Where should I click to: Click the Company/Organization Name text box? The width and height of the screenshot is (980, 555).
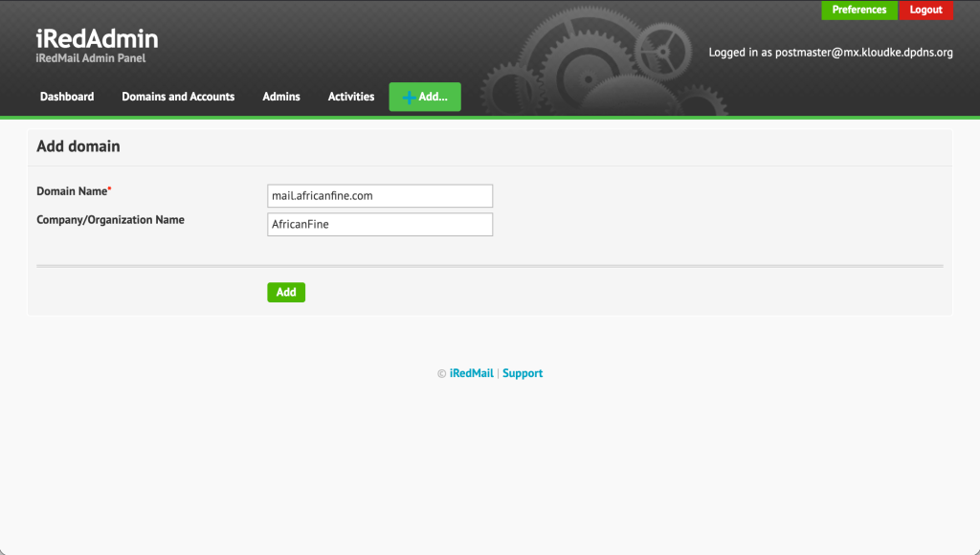pos(380,225)
